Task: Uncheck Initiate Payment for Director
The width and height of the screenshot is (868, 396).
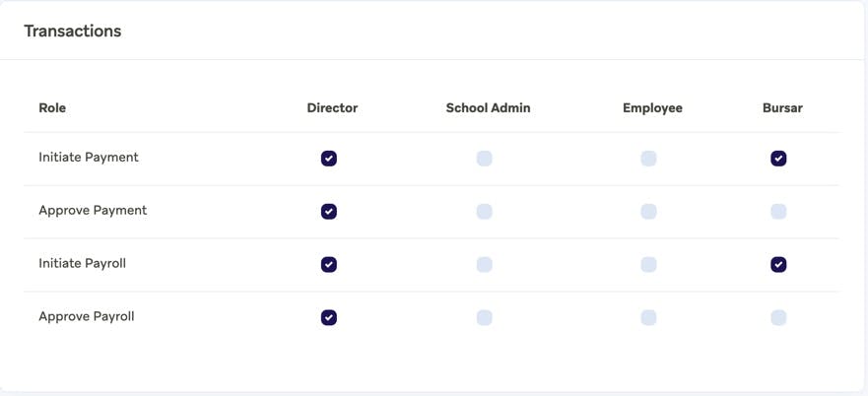Action: click(329, 159)
